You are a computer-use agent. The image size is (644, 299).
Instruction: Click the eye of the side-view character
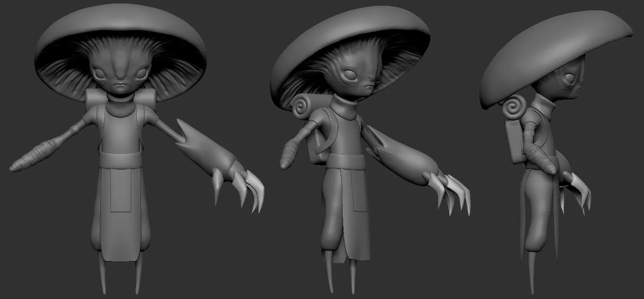tap(570, 78)
